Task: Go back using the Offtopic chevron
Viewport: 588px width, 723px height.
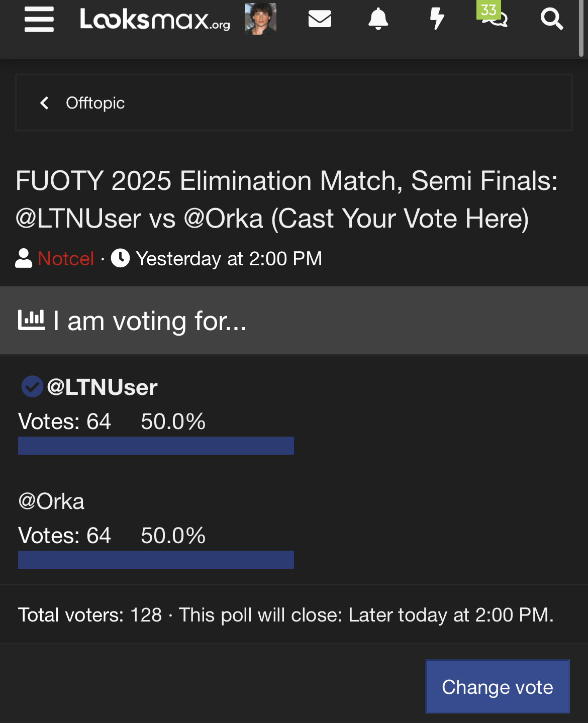Action: pos(45,103)
